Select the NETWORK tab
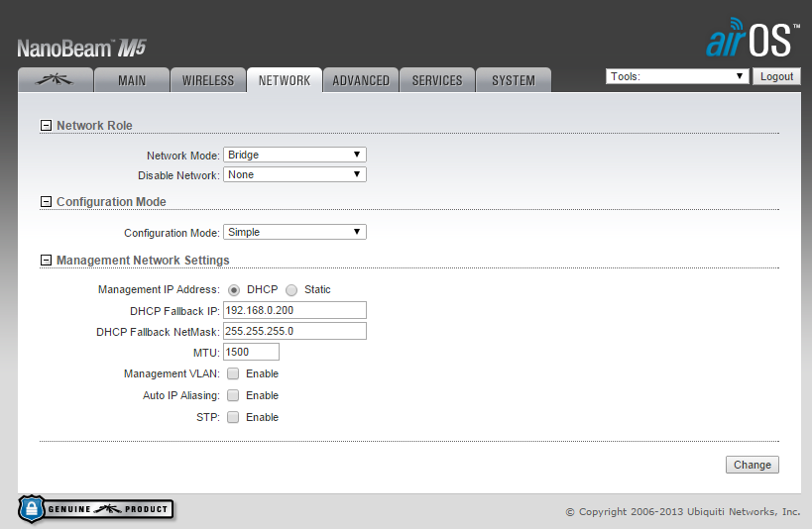The width and height of the screenshot is (812, 529). coord(285,80)
